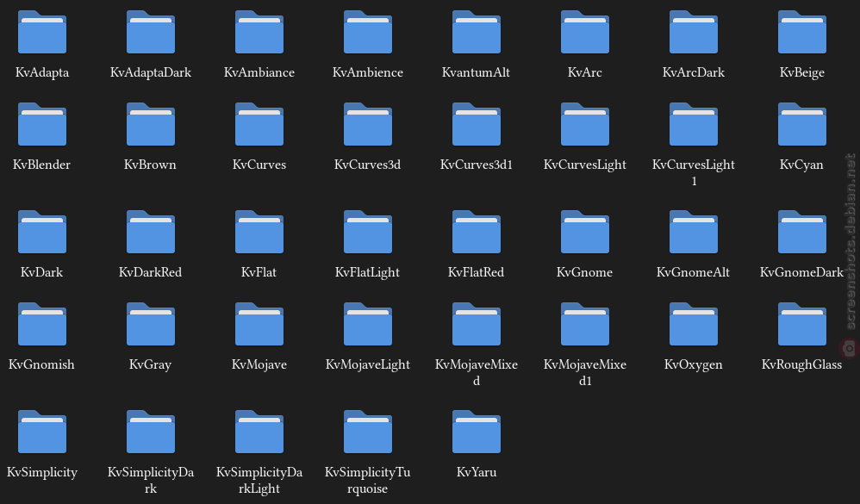Click the KvFlat folder icon
Screen dimensions: 860x504
(x=259, y=232)
